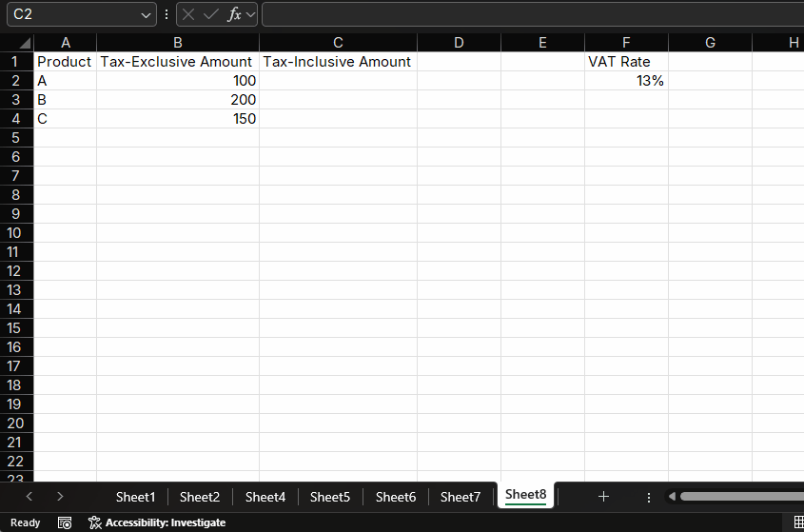The height and width of the screenshot is (532, 804).
Task: Select column E header
Action: (x=542, y=43)
